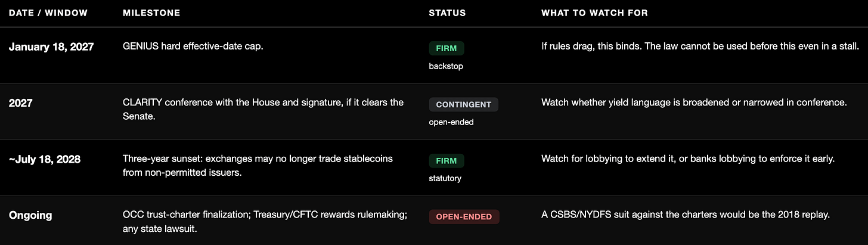This screenshot has width=868, height=245.
Task: Select the Ongoing date cell
Action: pyautogui.click(x=30, y=215)
